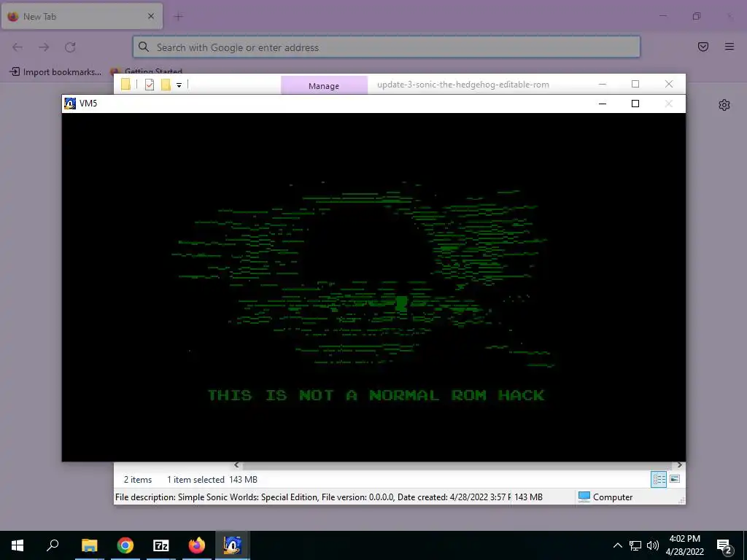Click the network tray icon

(635, 545)
